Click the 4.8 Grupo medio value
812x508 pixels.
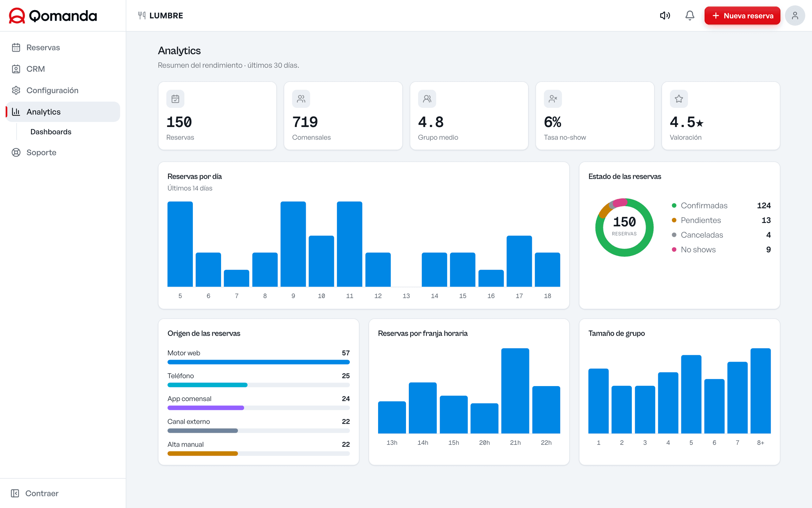(x=431, y=122)
